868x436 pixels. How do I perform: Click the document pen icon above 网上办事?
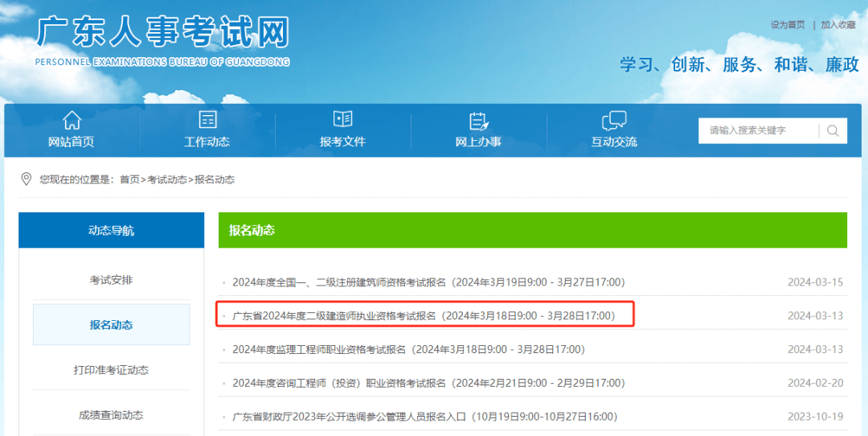pos(478,120)
